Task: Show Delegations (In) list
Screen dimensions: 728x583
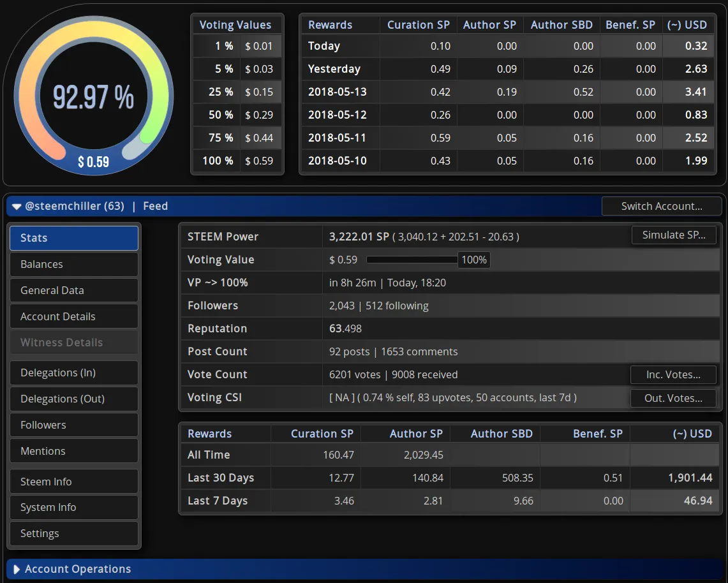Action: click(74, 373)
